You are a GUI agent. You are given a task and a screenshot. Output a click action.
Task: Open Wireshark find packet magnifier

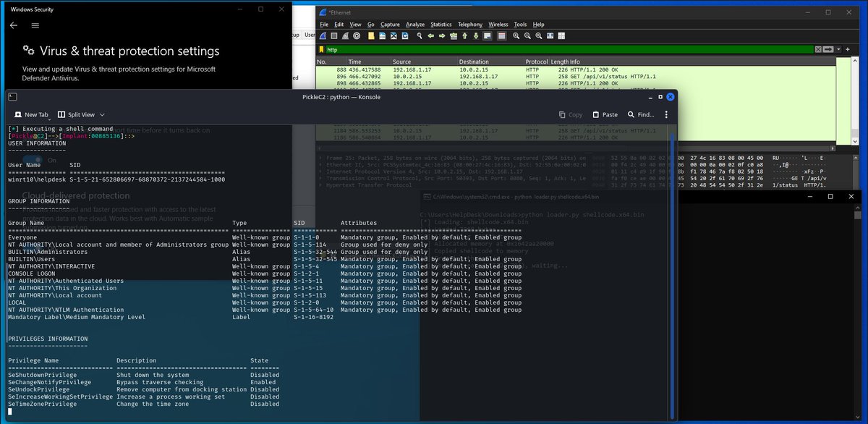[x=420, y=35]
